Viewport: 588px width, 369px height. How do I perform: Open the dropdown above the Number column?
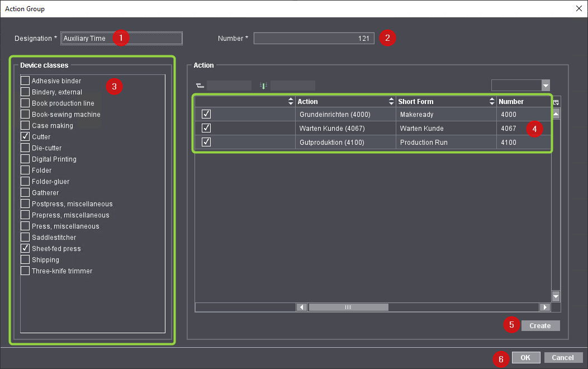click(x=544, y=85)
